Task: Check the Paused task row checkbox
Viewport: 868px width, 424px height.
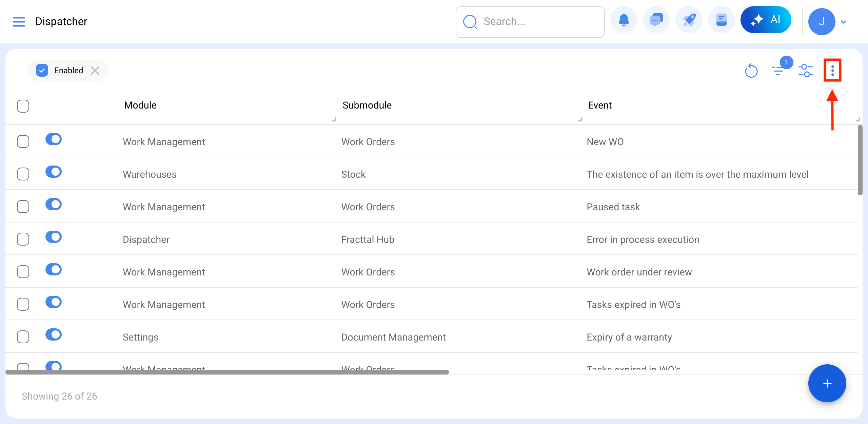Action: [x=23, y=207]
